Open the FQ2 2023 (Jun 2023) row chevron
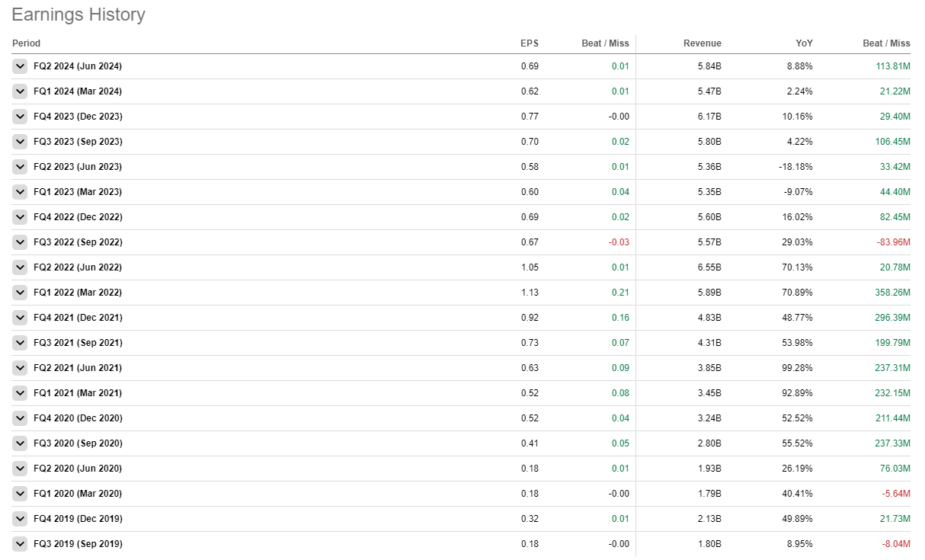 point(21,167)
